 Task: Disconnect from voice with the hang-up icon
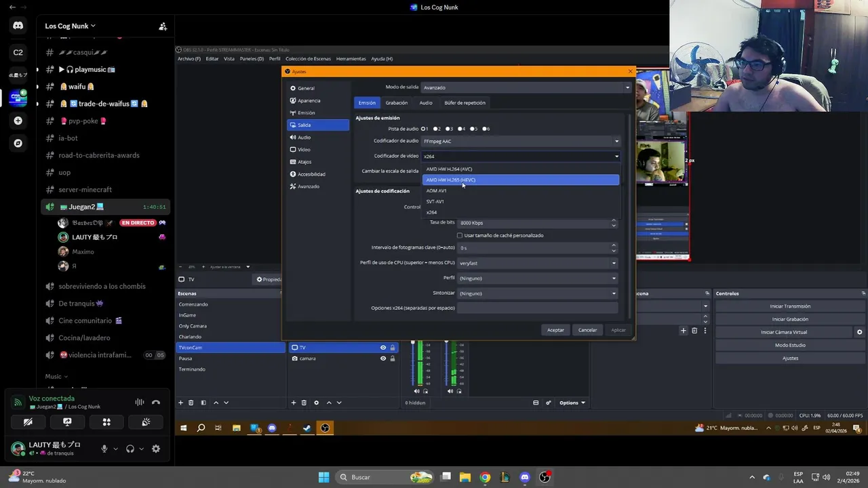tap(156, 402)
